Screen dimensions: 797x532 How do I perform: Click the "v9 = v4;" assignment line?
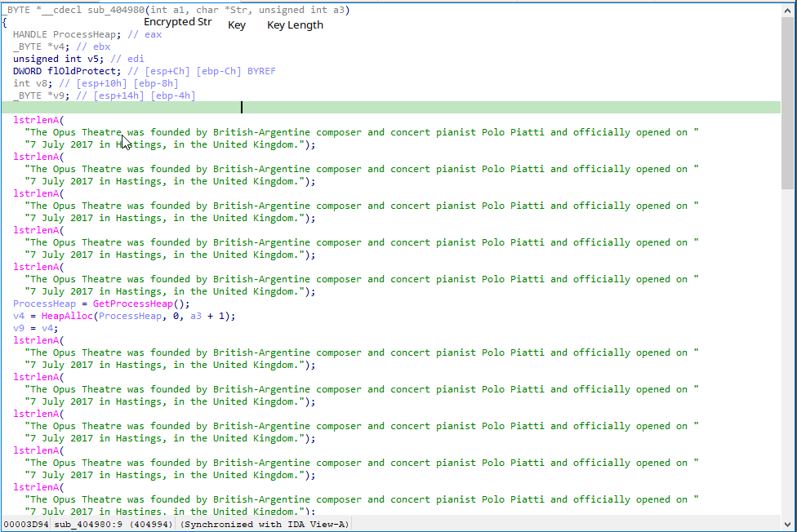(35, 328)
